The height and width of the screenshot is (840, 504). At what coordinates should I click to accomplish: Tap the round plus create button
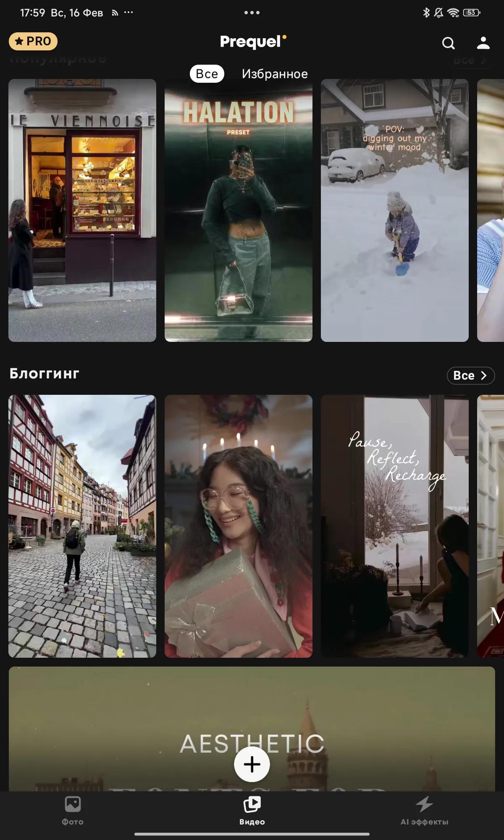point(252,764)
